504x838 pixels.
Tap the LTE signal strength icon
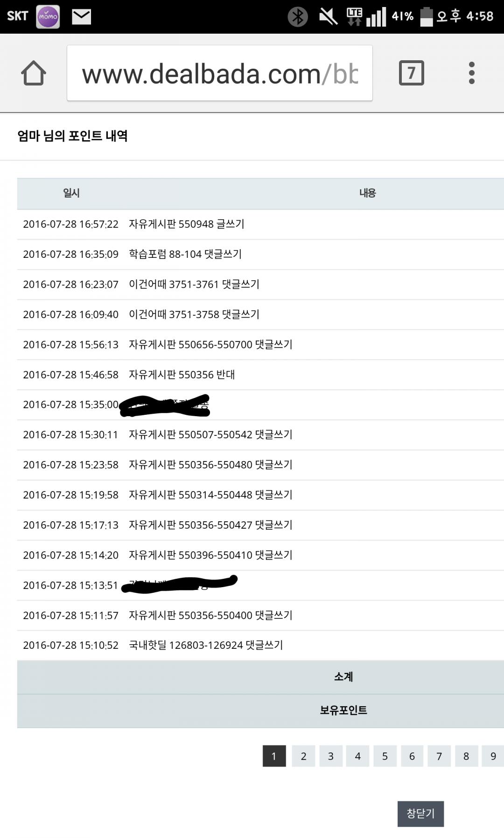[367, 17]
